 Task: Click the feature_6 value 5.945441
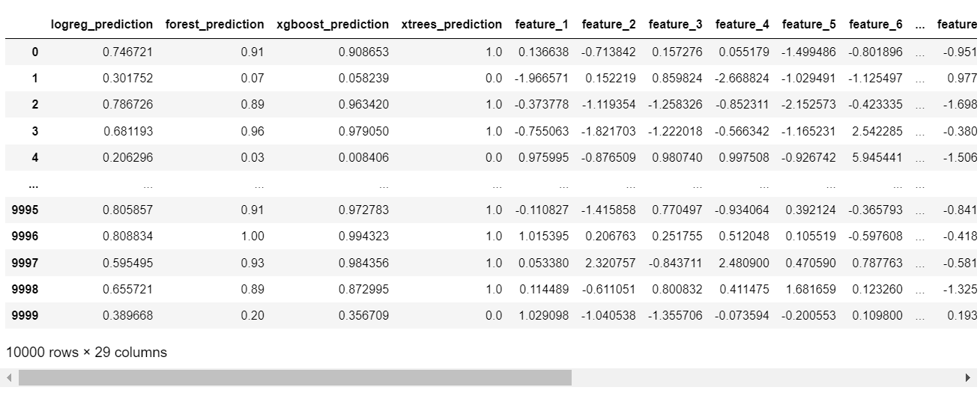[877, 158]
